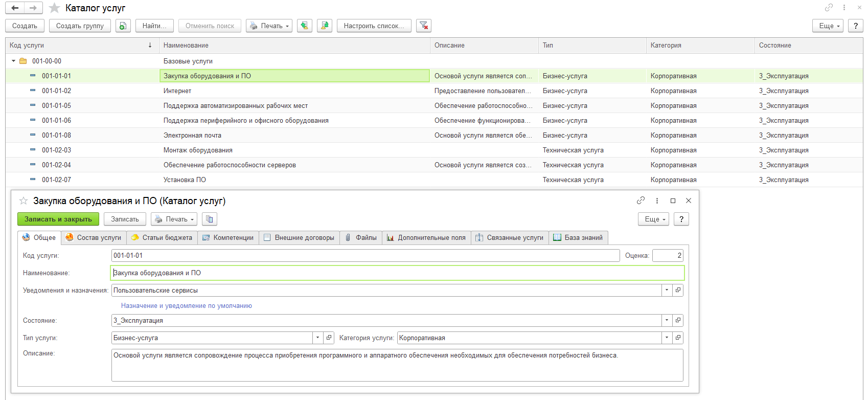This screenshot has width=868, height=400.
Task: Select row Электронная почта
Action: tap(434, 135)
